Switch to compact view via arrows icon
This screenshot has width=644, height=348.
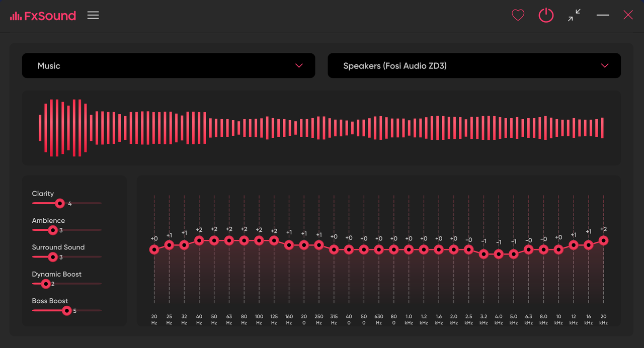coord(574,15)
